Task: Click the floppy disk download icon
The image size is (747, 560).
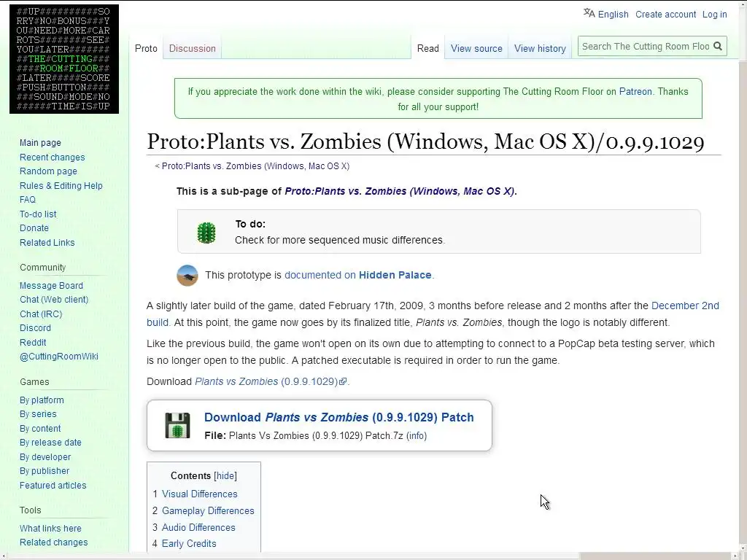Action: pos(177,425)
